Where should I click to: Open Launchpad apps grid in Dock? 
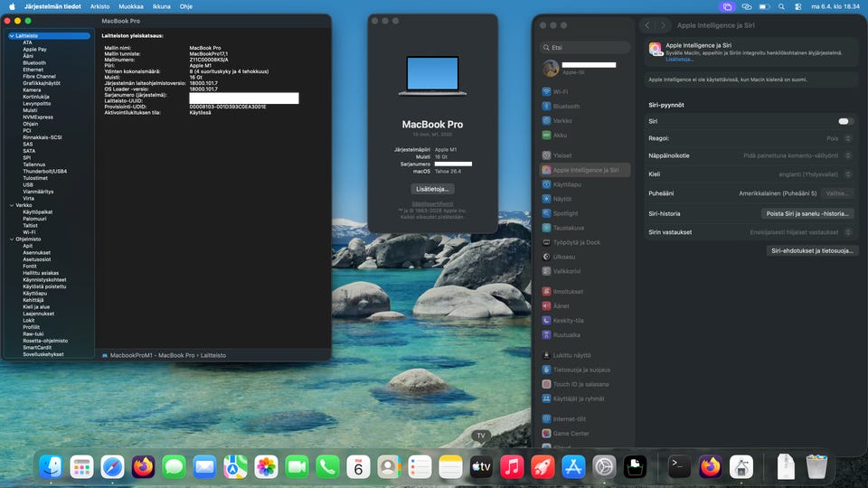coord(81,467)
